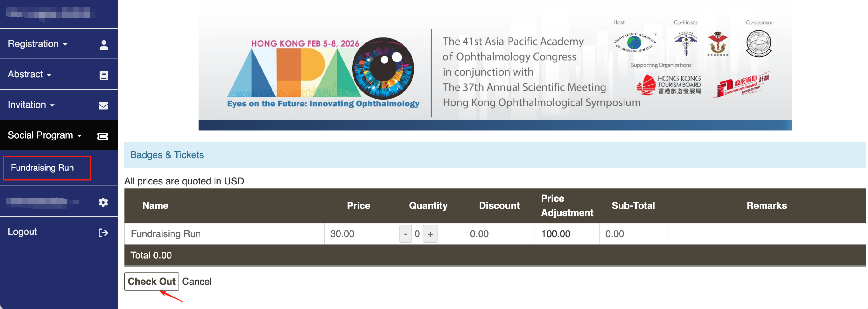The width and height of the screenshot is (868, 309).
Task: Decrease Fundraising Run quantity with minus
Action: coord(405,234)
